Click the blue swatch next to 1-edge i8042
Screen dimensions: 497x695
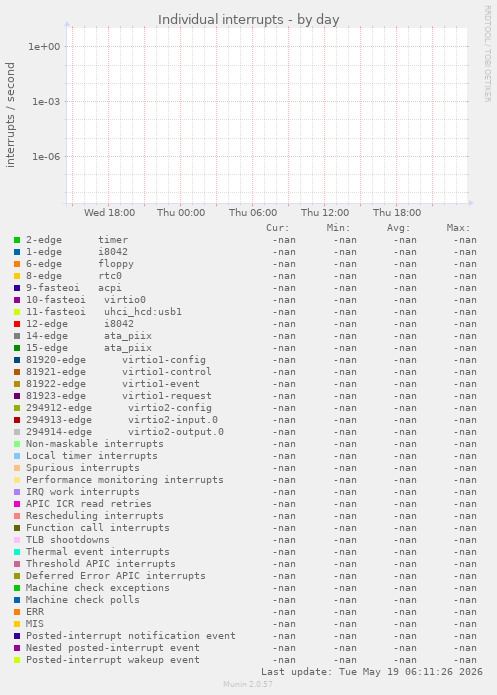[x=17, y=252]
